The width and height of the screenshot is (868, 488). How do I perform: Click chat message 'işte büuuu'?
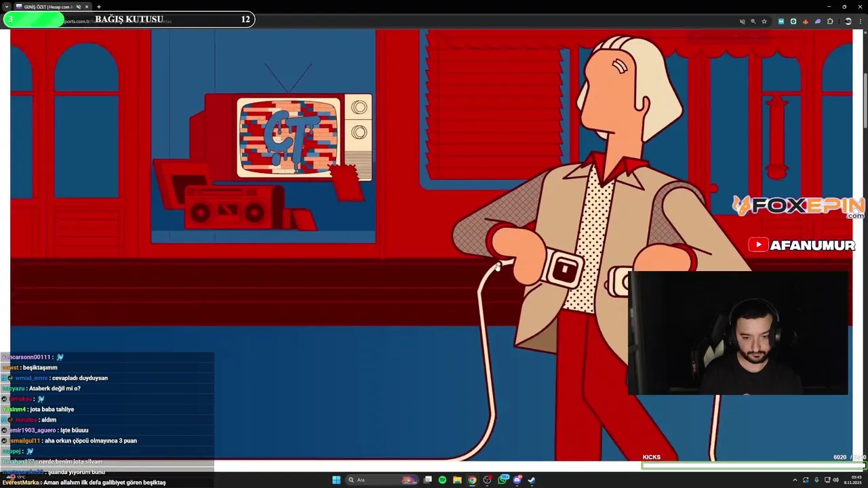(75, 430)
